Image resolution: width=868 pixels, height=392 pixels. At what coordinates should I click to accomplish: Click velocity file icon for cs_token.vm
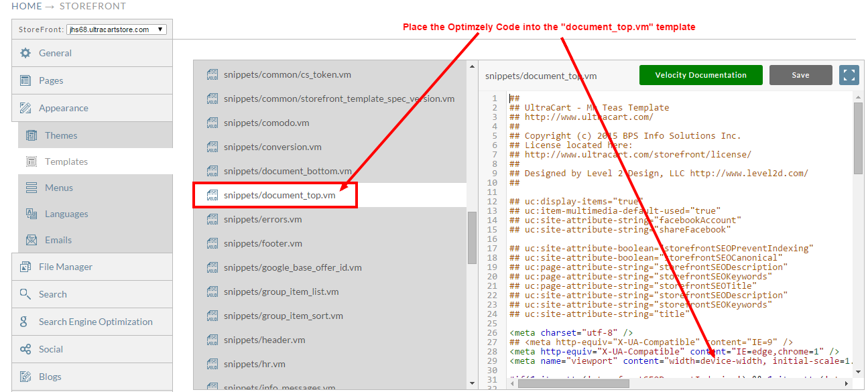212,74
